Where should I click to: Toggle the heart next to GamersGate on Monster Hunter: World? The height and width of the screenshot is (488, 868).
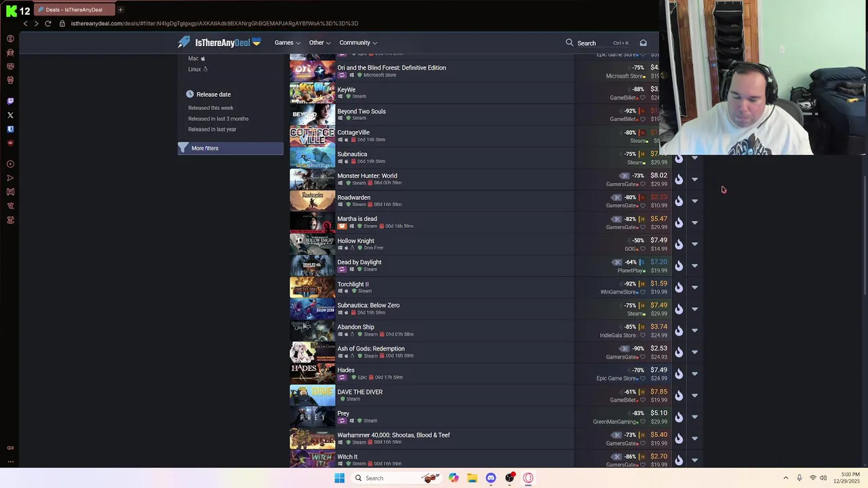tap(643, 184)
